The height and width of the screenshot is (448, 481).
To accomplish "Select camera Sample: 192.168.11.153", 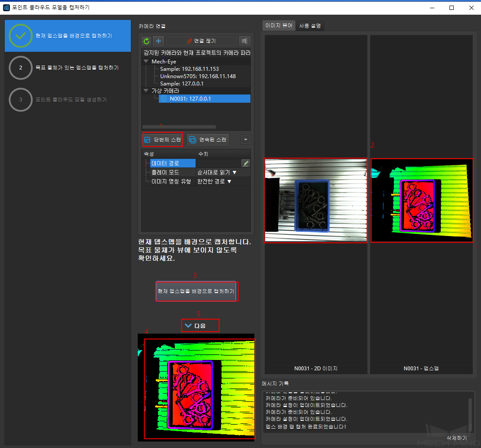I will click(189, 69).
